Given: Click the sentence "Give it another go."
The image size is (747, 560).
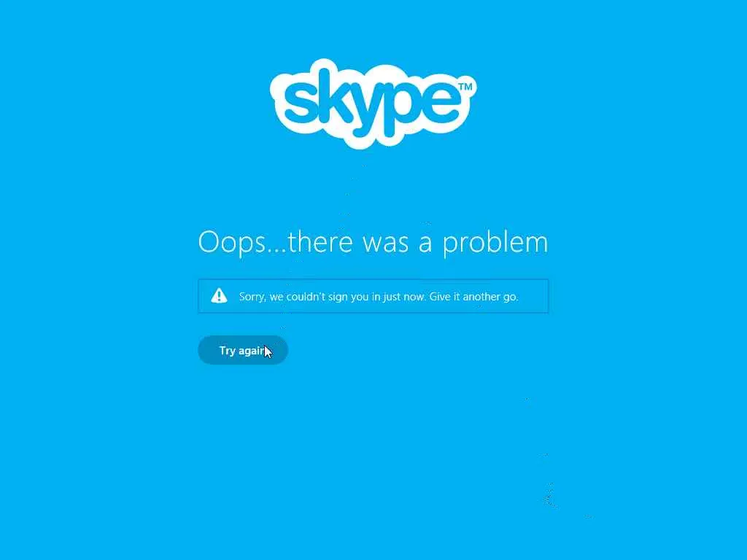Looking at the screenshot, I should click(x=473, y=297).
